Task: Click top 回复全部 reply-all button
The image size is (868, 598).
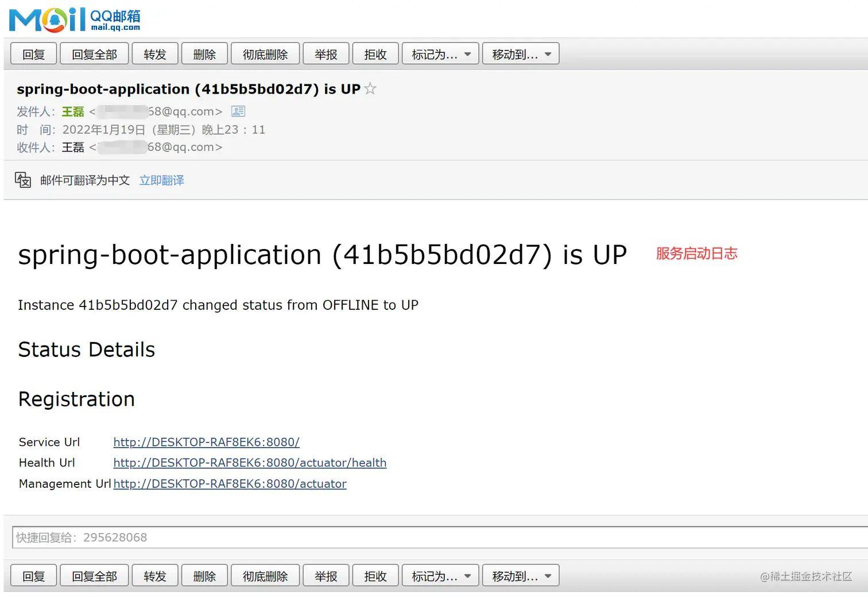Action: click(94, 54)
